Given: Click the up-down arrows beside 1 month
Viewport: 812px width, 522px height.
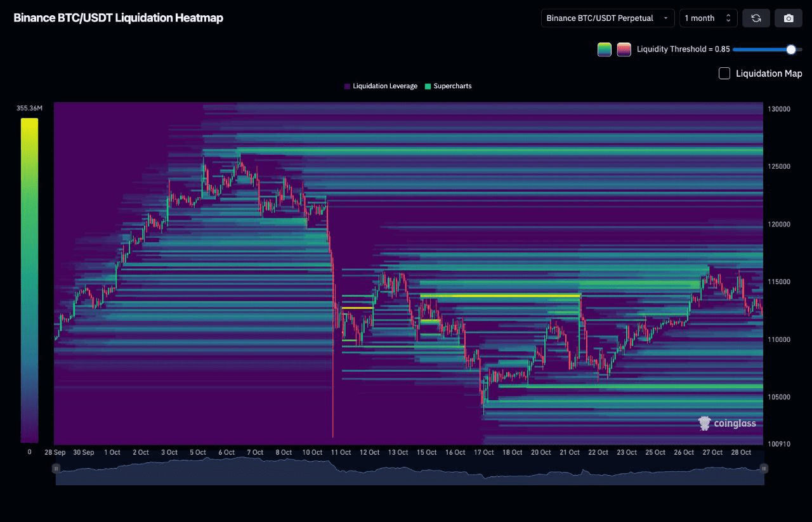Looking at the screenshot, I should pyautogui.click(x=728, y=18).
